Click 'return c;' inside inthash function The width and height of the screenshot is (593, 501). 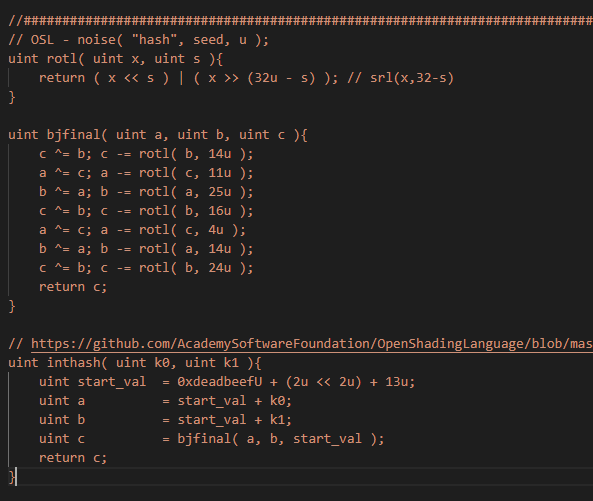(x=73, y=458)
